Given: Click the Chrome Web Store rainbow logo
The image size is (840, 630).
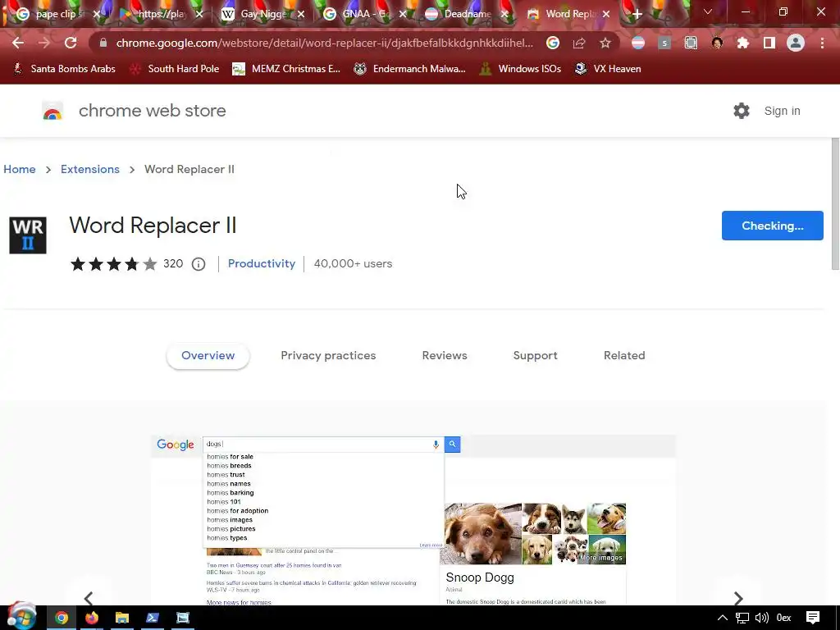Looking at the screenshot, I should 52,111.
